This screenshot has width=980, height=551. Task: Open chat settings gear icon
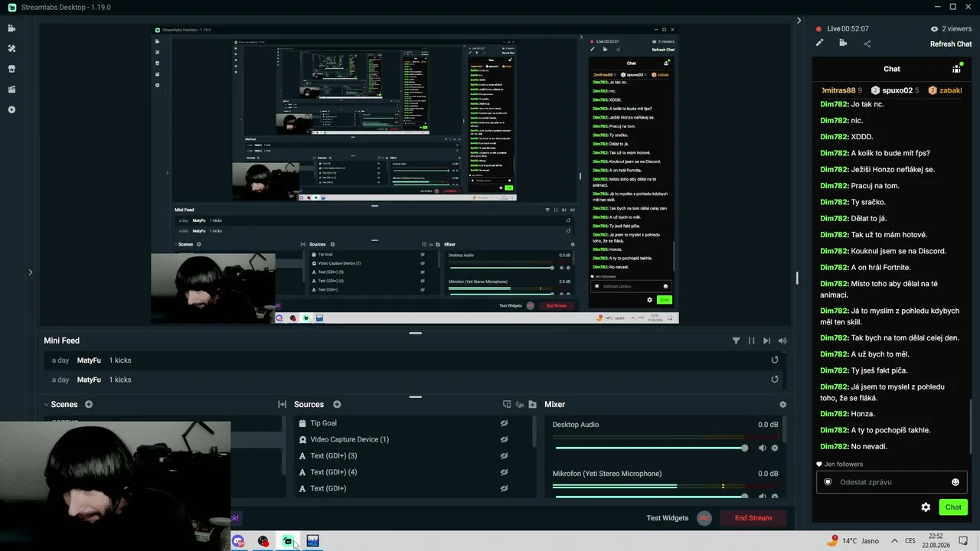(926, 507)
